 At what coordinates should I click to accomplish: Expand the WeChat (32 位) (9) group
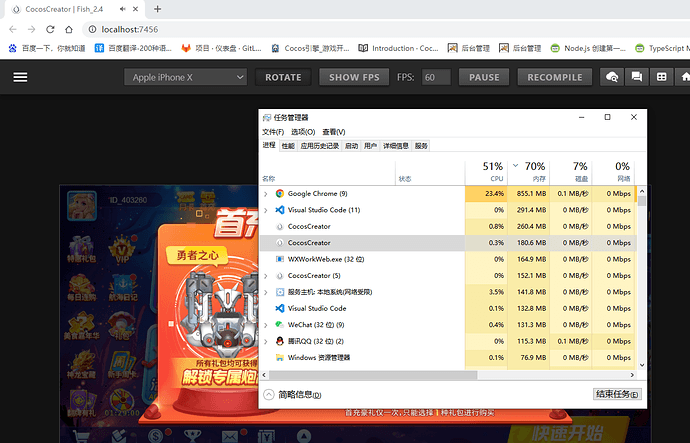click(x=265, y=325)
